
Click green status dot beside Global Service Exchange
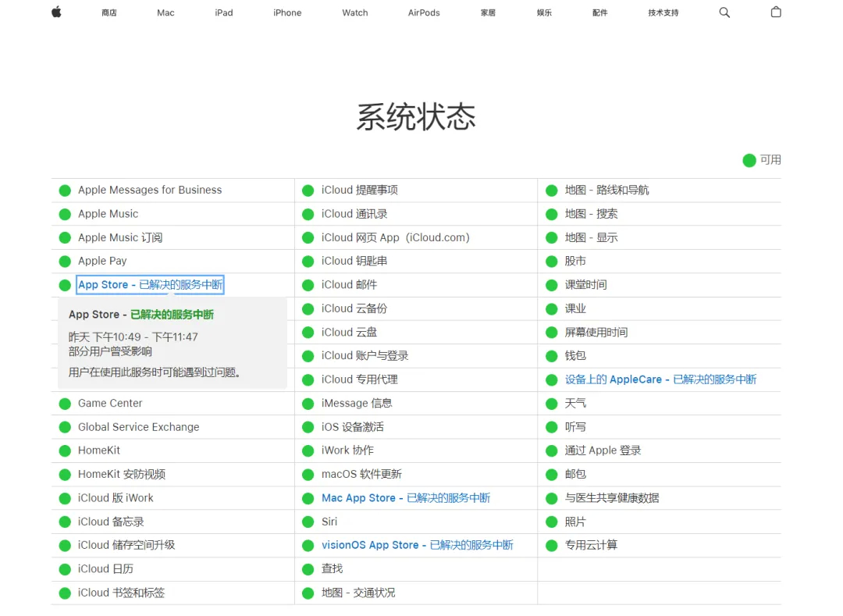65,427
